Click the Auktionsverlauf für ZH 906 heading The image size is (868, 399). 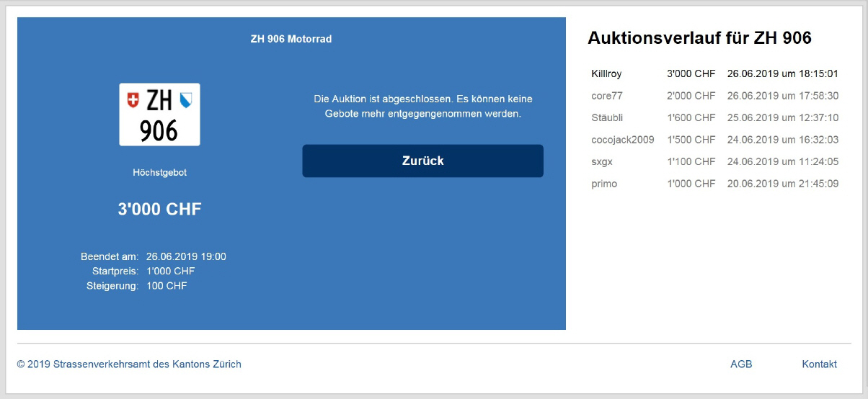[699, 38]
